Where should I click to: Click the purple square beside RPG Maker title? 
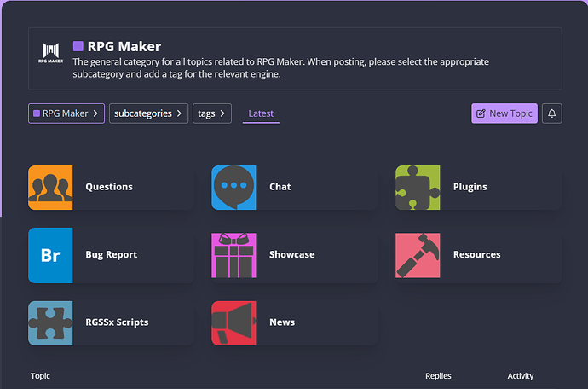(x=78, y=46)
